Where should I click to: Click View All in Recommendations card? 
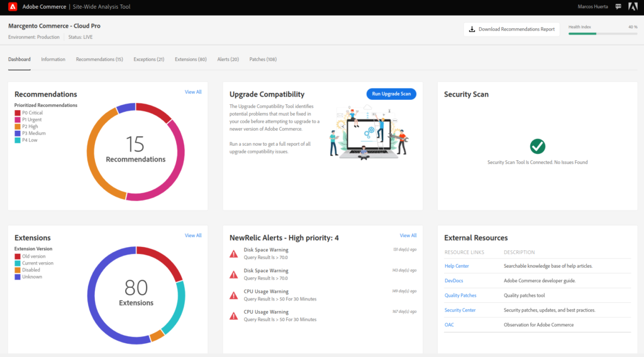point(193,92)
